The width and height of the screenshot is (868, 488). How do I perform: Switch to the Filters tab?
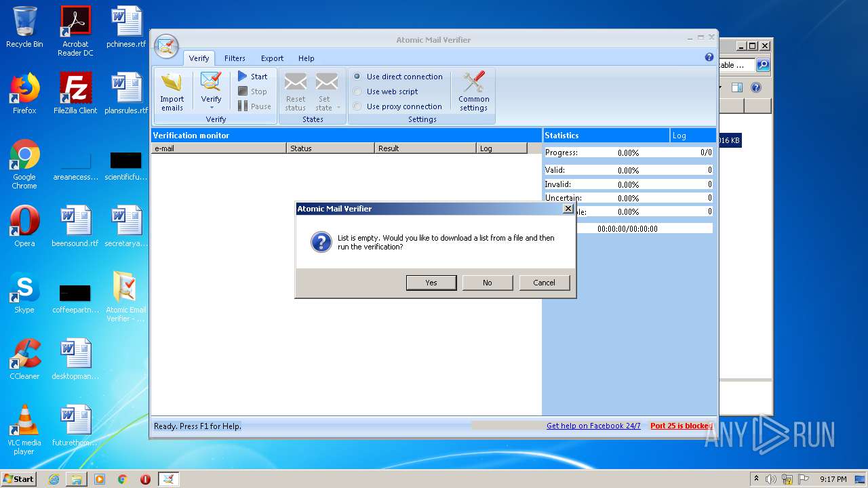(235, 58)
